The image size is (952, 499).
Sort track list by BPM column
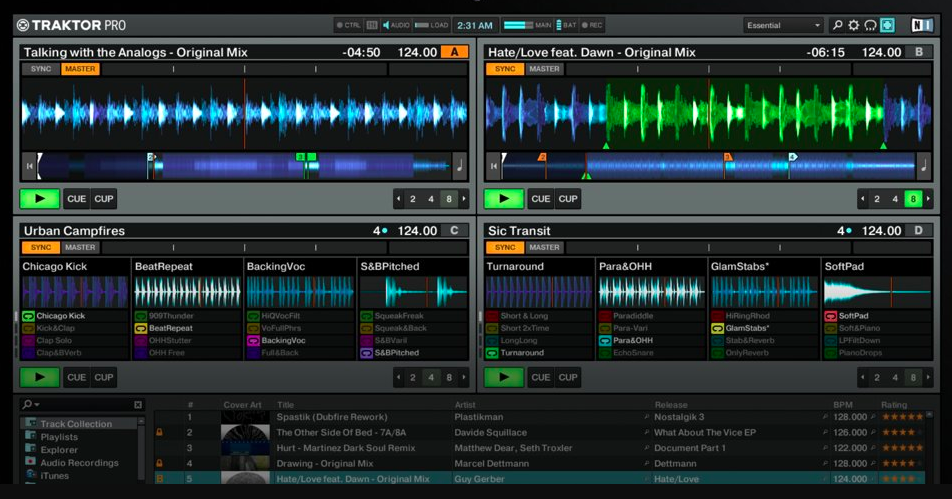point(843,405)
